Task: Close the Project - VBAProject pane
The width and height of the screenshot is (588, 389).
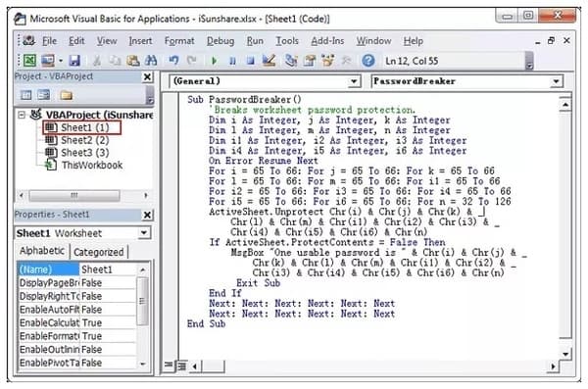Action: 147,76
